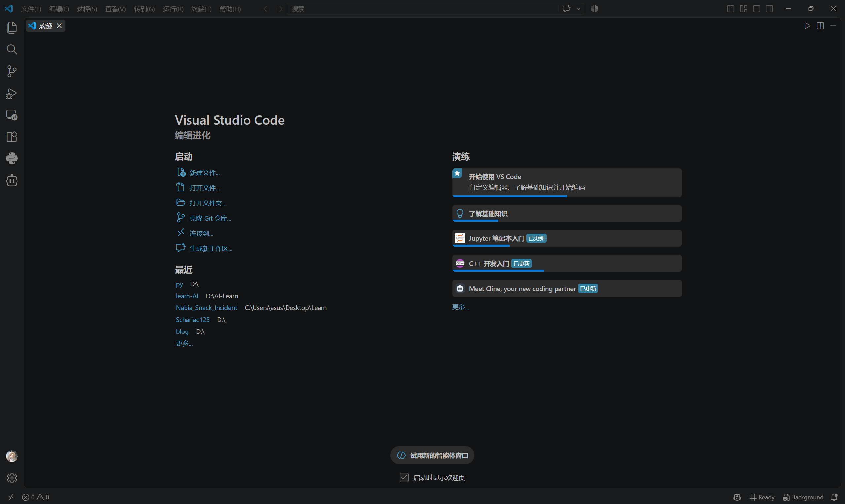Open the Jupyter 笔记本入门 walkthrough
The height and width of the screenshot is (504, 845).
pos(567,238)
